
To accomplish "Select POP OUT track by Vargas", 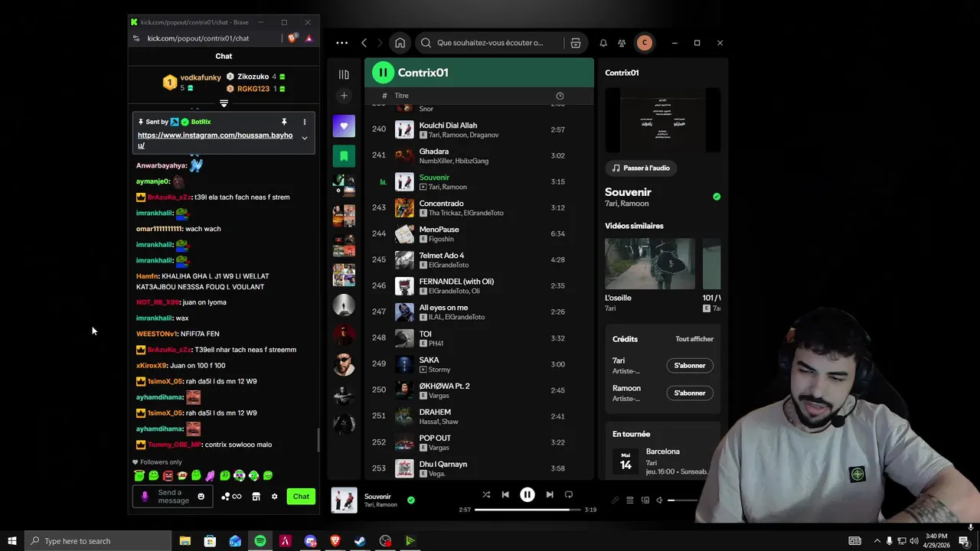I will point(479,442).
